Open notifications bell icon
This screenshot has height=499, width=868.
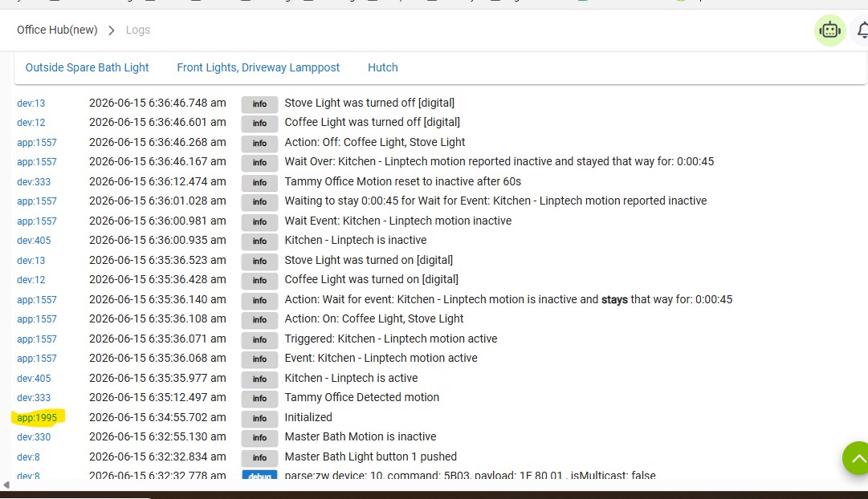(x=862, y=30)
